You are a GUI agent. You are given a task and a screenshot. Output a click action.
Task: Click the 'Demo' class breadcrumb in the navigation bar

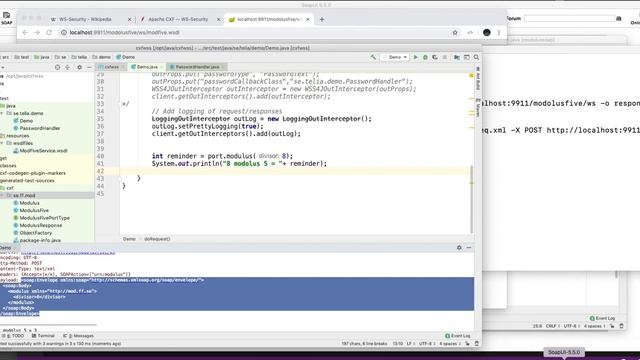125,57
